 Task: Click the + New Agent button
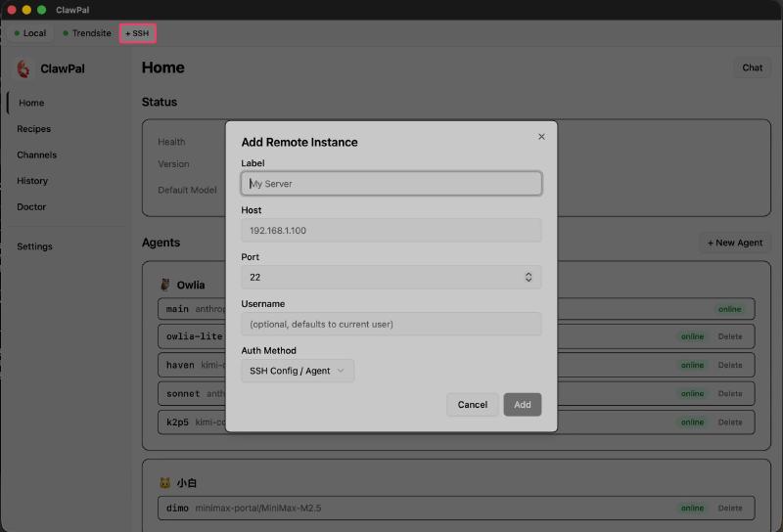(734, 243)
